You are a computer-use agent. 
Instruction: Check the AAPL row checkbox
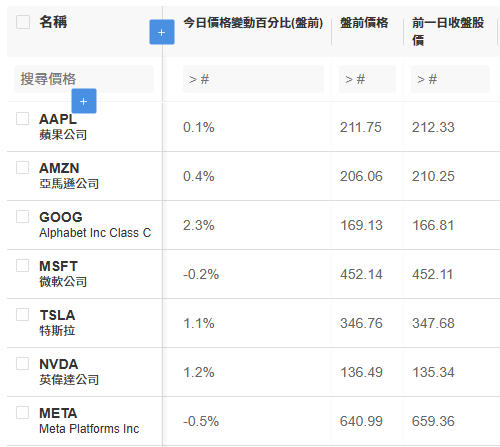23,118
